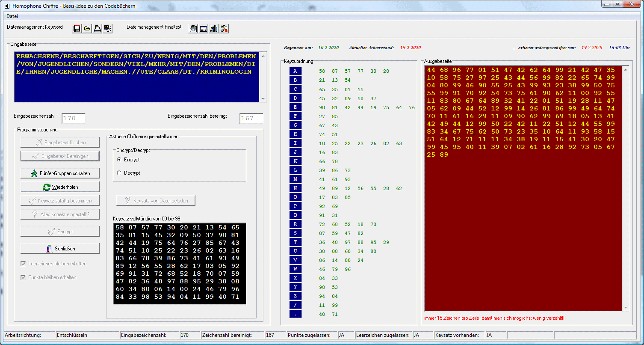This screenshot has width=644, height=345.
Task: Click the input text area scroll down arrow
Action: [263, 99]
